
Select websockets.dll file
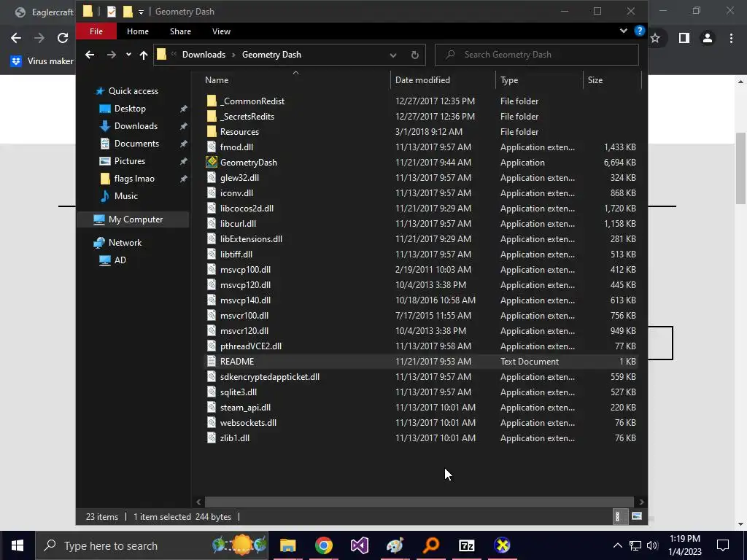point(248,422)
